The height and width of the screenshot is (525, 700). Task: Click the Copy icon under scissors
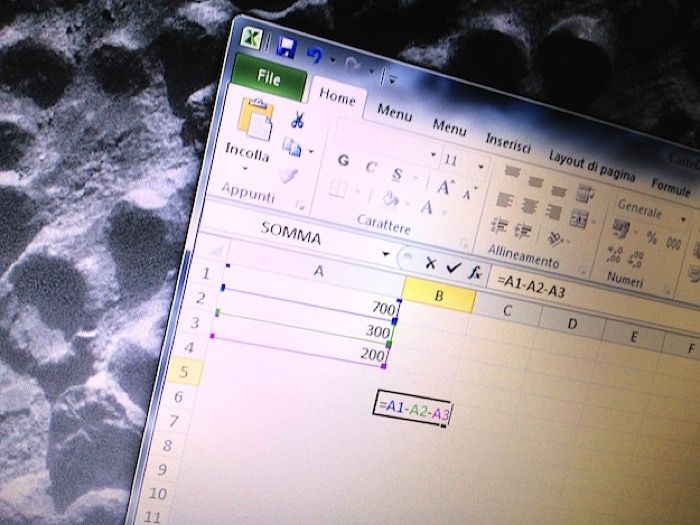[292, 147]
